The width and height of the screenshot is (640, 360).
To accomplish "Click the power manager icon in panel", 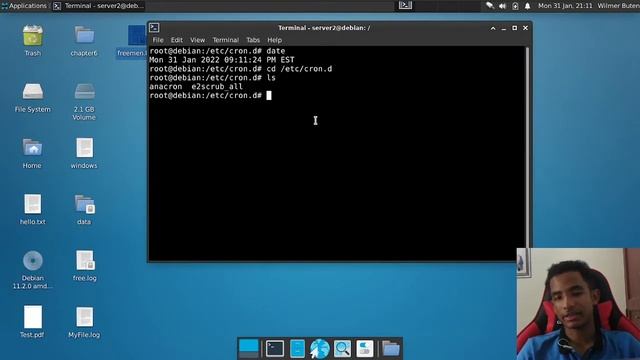I will pyautogui.click(x=515, y=6).
